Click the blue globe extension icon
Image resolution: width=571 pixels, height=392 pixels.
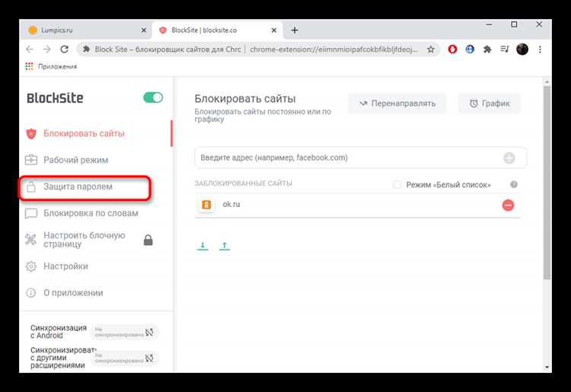tap(470, 49)
